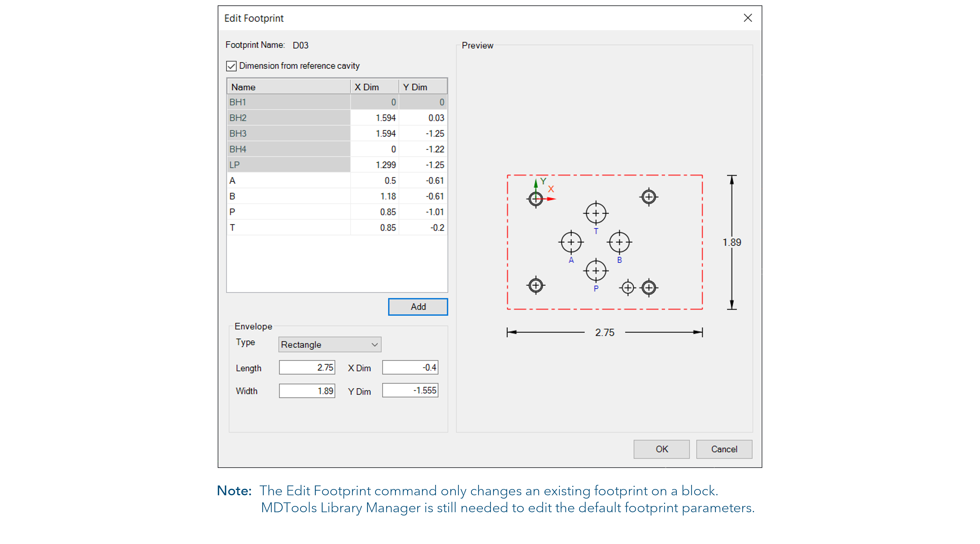
Task: Select the BH4 row name
Action: [x=288, y=149]
